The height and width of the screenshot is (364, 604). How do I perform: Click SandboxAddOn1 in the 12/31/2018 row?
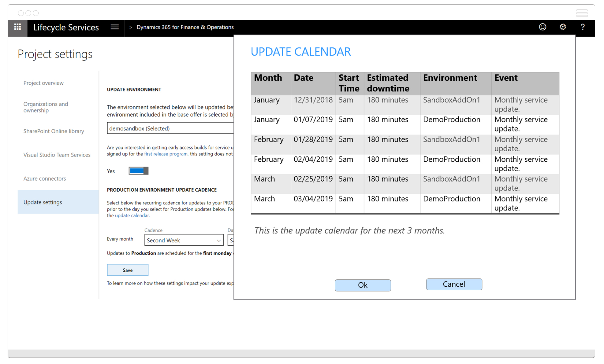452,100
